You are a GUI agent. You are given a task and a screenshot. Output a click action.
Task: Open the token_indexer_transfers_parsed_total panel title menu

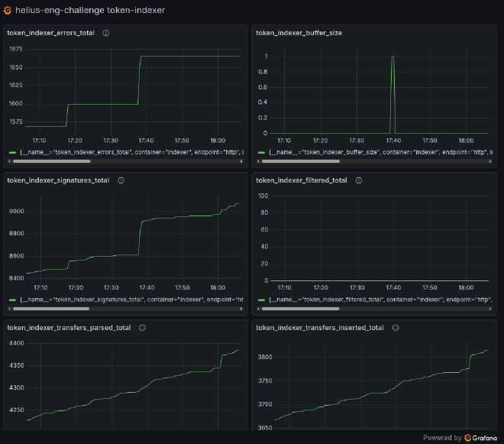pos(69,327)
